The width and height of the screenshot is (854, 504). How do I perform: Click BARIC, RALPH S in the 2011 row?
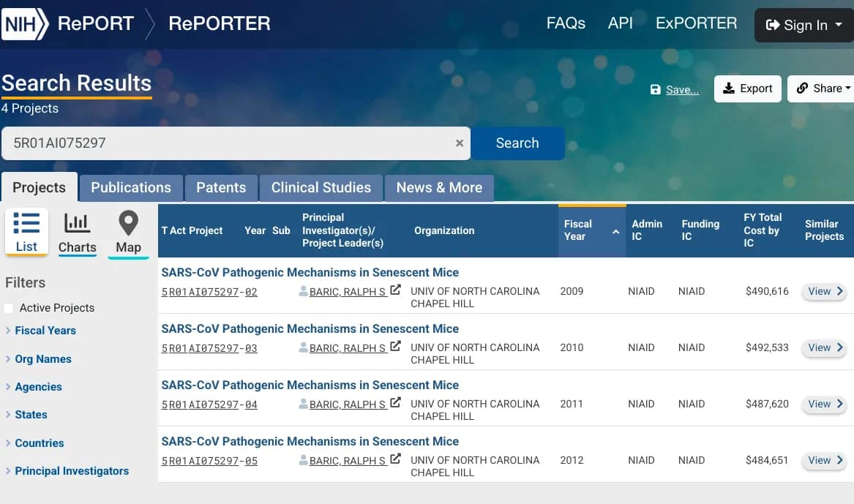tap(348, 405)
